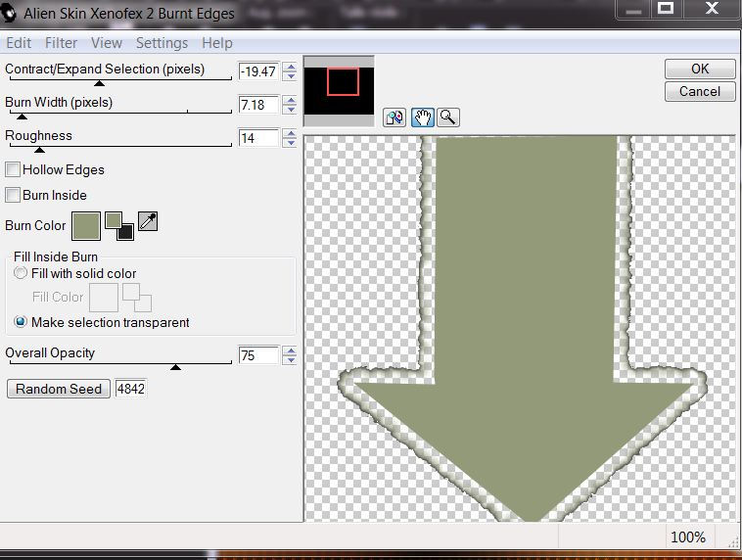This screenshot has width=742, height=560.
Task: Open the View menu
Action: (107, 43)
